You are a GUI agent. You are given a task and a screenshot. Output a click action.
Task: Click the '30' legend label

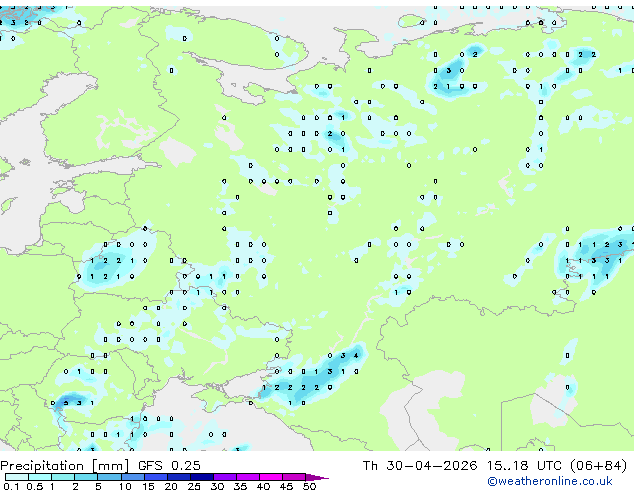(x=217, y=486)
